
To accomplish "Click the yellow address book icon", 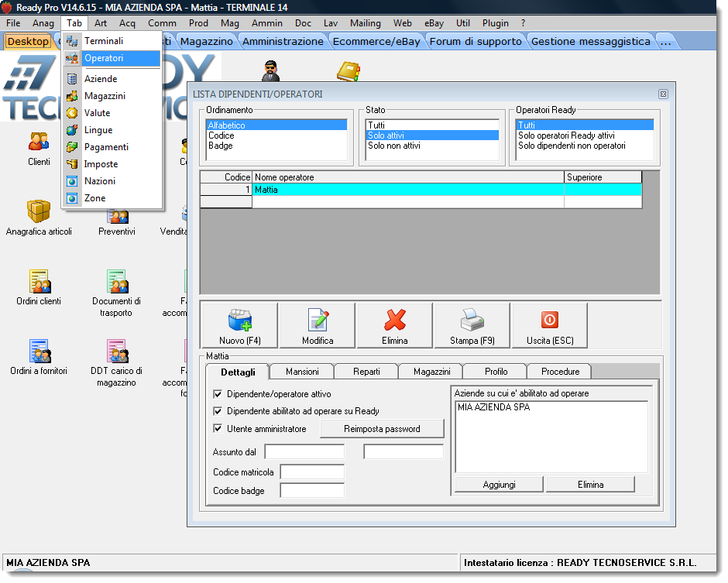I will click(x=349, y=71).
